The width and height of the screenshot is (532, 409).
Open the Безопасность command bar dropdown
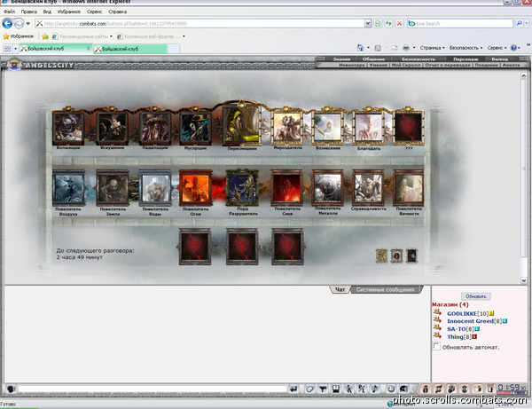465,48
